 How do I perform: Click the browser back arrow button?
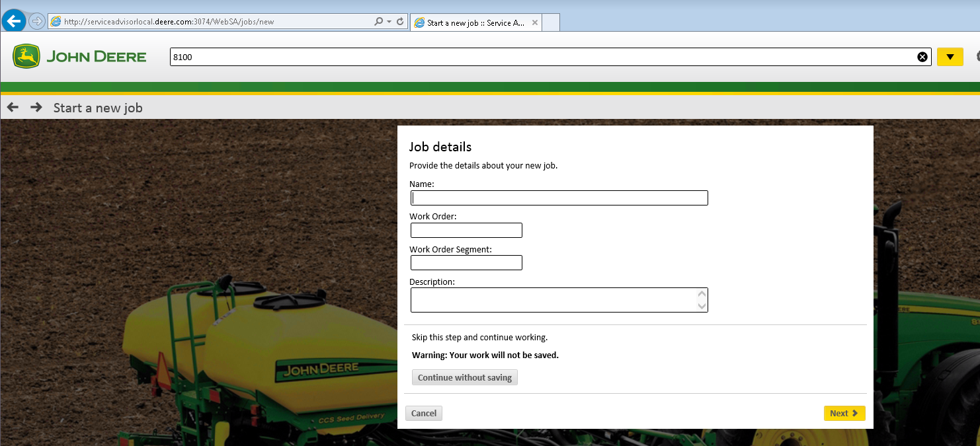[x=14, y=21]
